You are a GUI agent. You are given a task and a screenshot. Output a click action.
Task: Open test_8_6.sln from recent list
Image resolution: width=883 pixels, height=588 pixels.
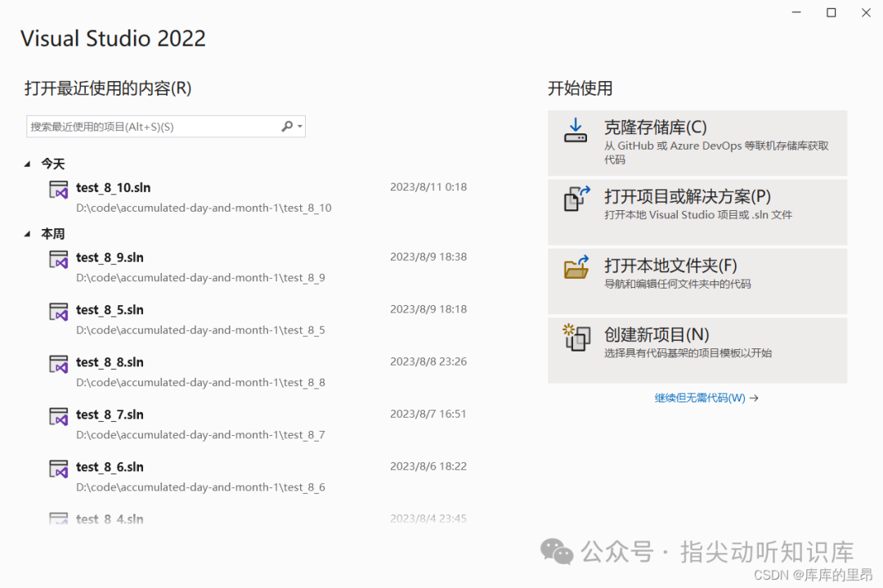point(110,467)
